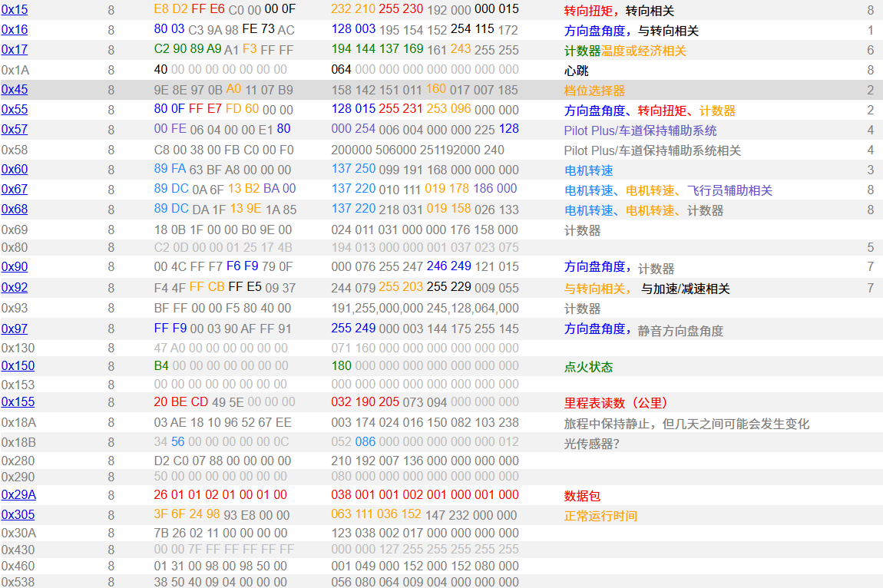Click the 0x57 Pilot Plus ID link
This screenshot has height=588, width=883.
[15, 130]
